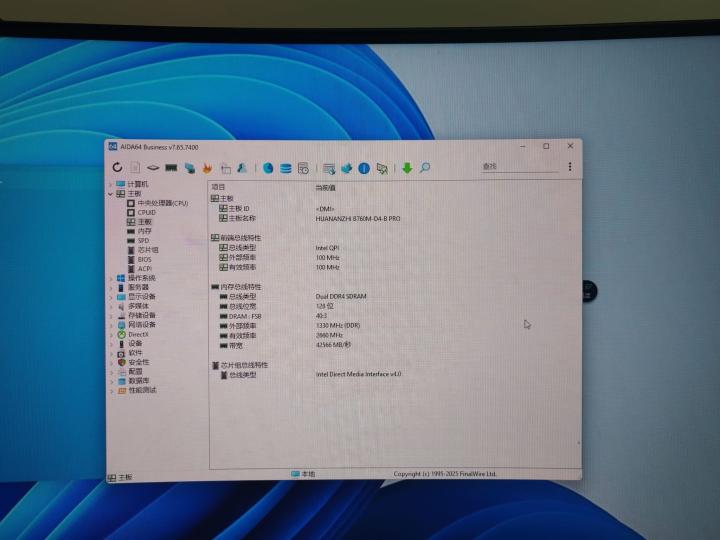Expand the 性能测试 tree node
This screenshot has height=540, width=720.
(x=111, y=391)
